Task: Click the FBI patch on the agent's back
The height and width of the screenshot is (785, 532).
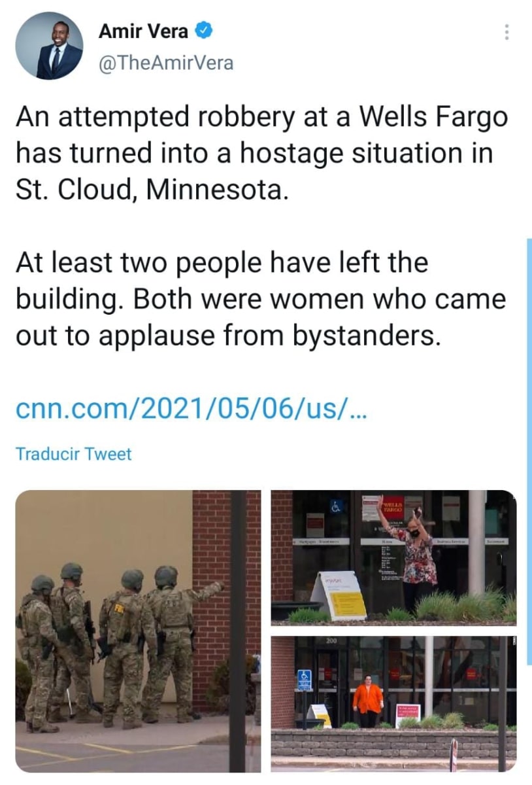Action: 119,608
